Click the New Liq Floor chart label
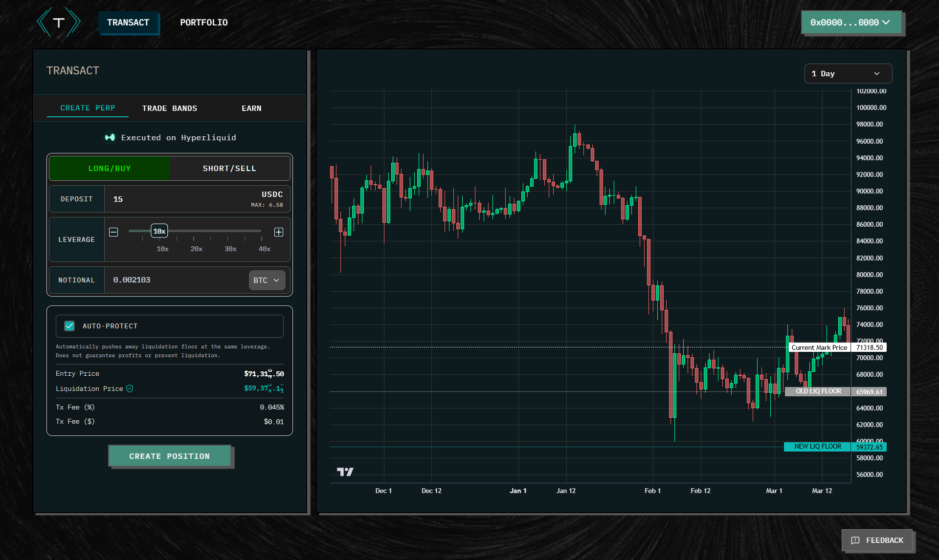 coord(817,447)
